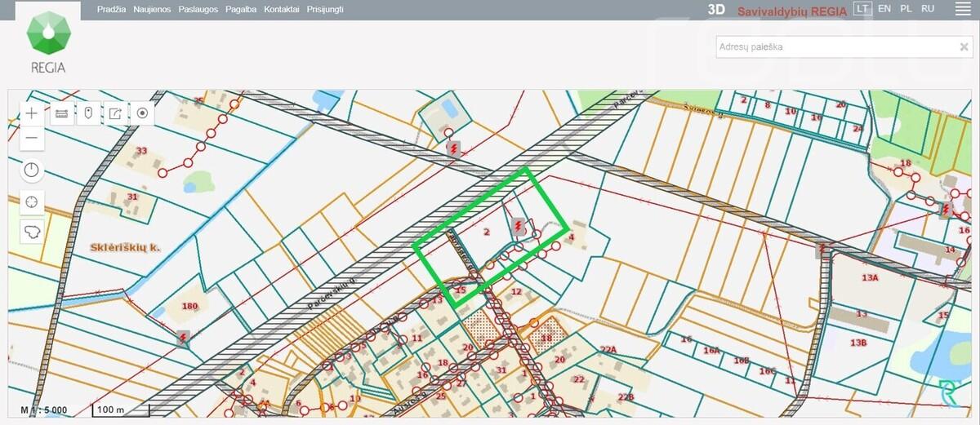This screenshot has width=980, height=425.
Task: Follow the Prisijungti login link
Action: 325,9
